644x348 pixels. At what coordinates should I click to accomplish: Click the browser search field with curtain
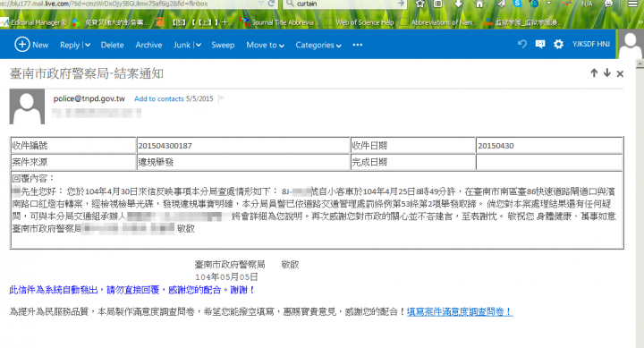coord(345,4)
